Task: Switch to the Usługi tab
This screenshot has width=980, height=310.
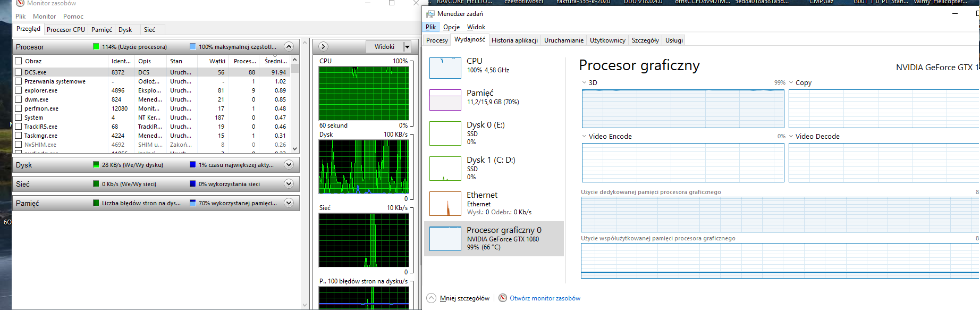Action: pyautogui.click(x=674, y=40)
